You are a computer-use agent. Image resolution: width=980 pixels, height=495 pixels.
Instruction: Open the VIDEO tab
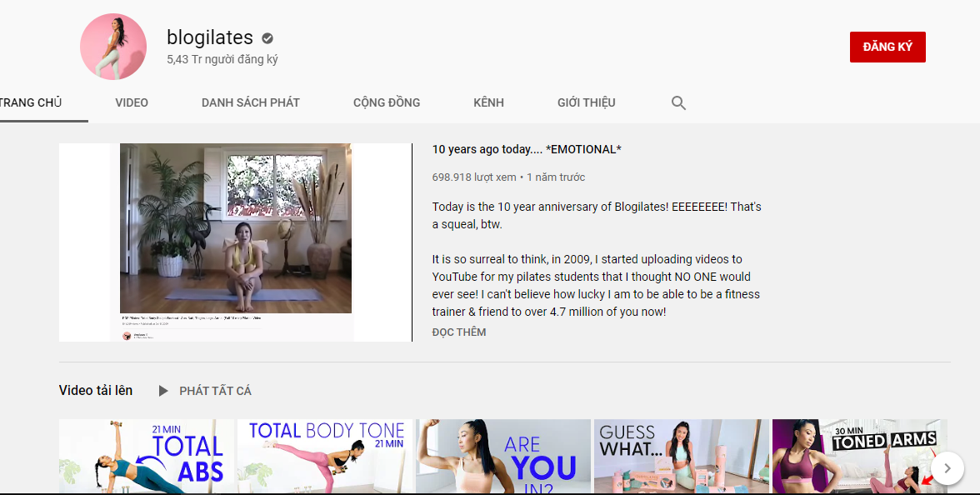(132, 102)
